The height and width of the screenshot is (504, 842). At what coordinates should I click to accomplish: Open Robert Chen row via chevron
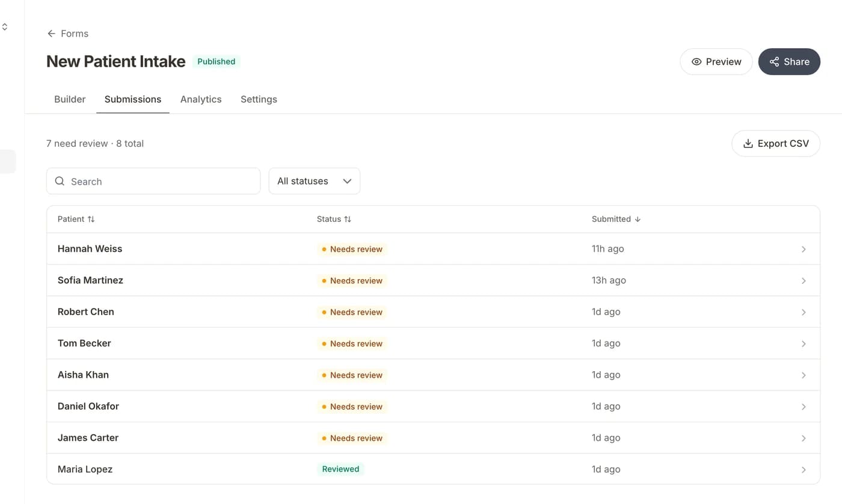804,312
